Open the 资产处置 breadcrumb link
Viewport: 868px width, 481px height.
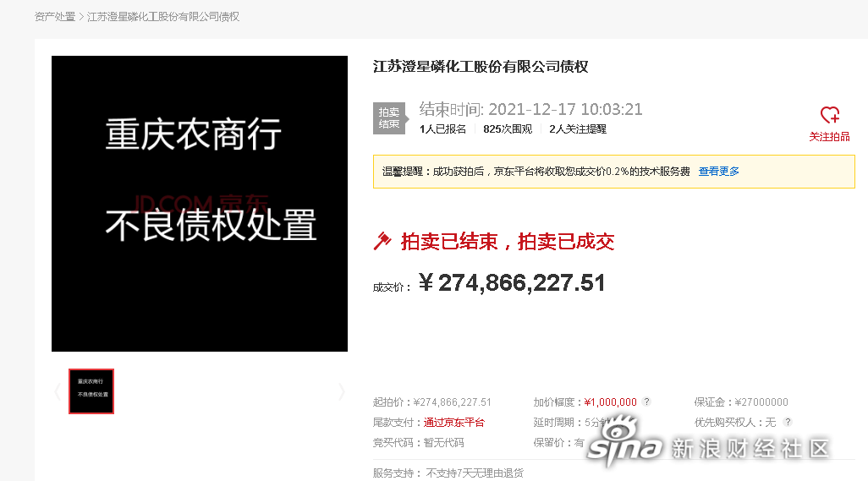pyautogui.click(x=55, y=17)
